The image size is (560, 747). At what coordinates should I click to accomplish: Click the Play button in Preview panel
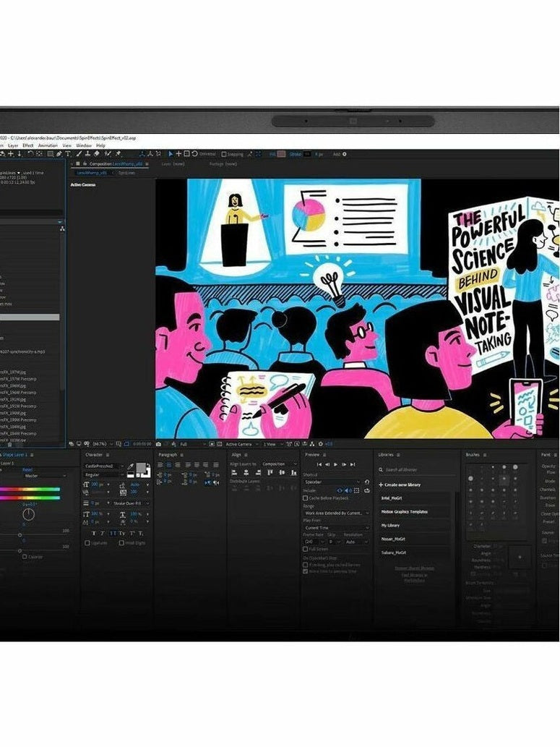[335, 464]
